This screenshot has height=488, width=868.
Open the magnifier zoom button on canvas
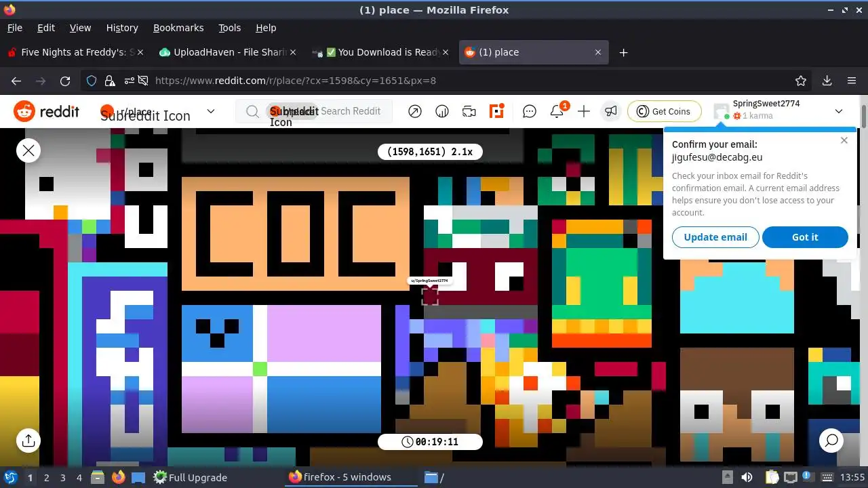[x=831, y=441]
